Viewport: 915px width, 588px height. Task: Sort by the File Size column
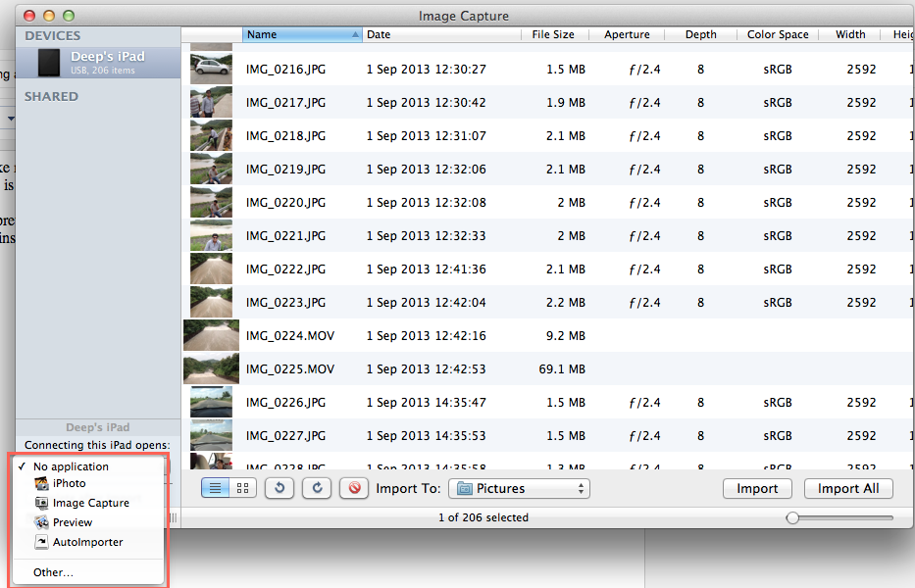coord(553,34)
